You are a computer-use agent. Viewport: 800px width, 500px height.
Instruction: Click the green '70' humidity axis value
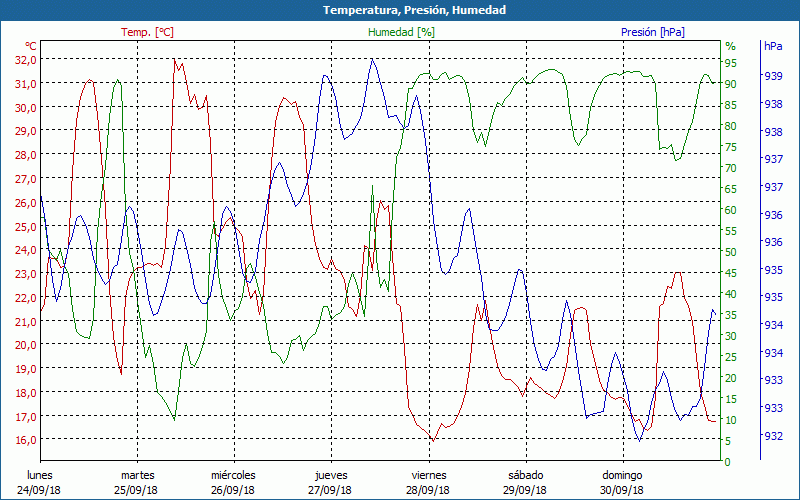731,168
